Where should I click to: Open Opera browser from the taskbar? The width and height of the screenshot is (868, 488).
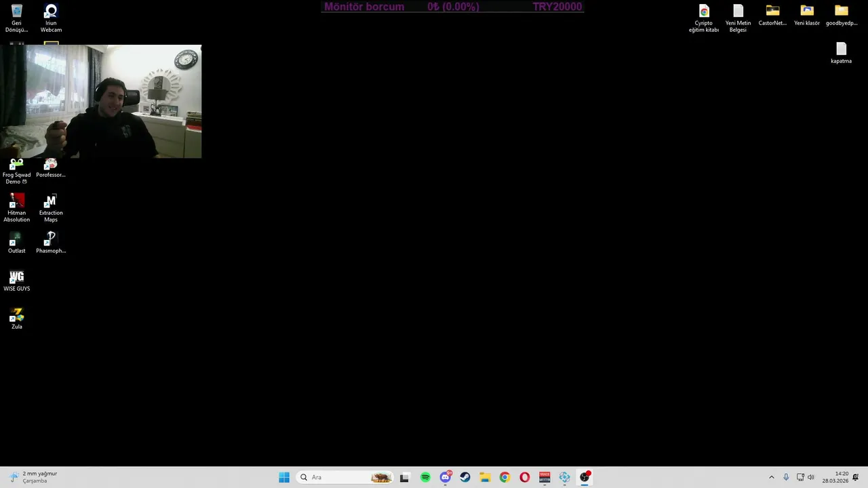525,477
